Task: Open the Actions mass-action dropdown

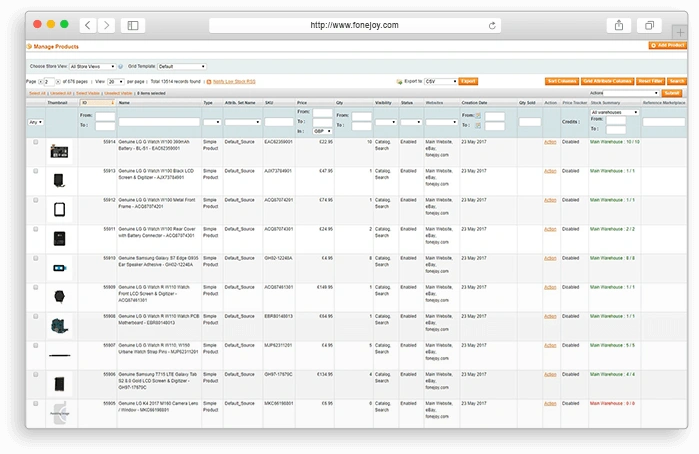Action: [x=630, y=93]
